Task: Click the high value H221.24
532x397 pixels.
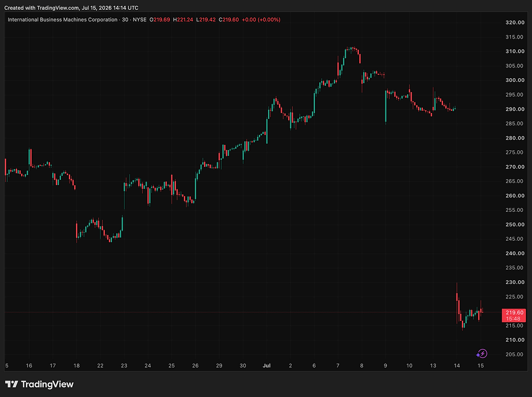Action: pyautogui.click(x=183, y=20)
